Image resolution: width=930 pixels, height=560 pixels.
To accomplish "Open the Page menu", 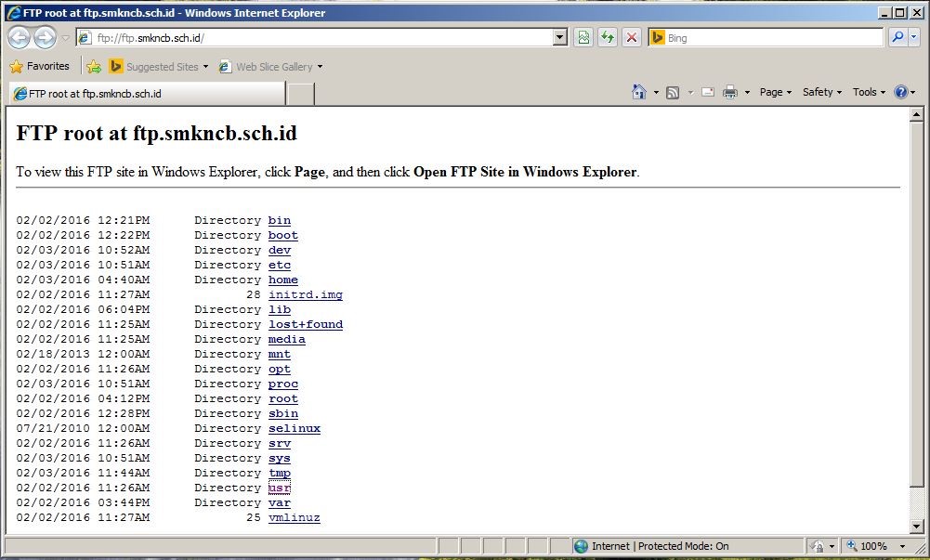I will pos(774,92).
